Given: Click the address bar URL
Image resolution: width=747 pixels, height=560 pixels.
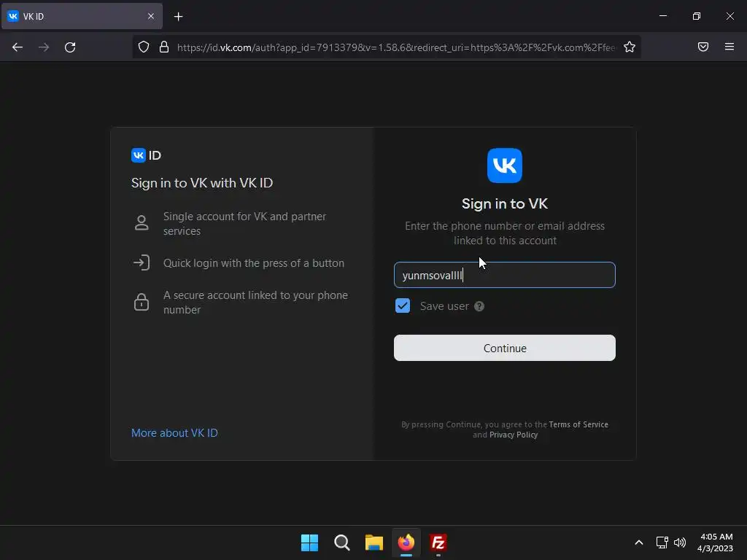Looking at the screenshot, I should tap(396, 47).
